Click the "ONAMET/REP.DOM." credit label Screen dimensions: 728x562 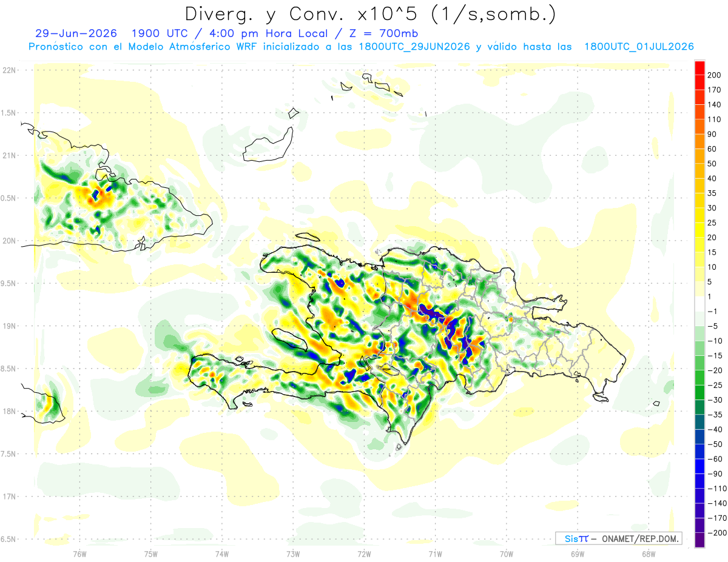[641, 538]
